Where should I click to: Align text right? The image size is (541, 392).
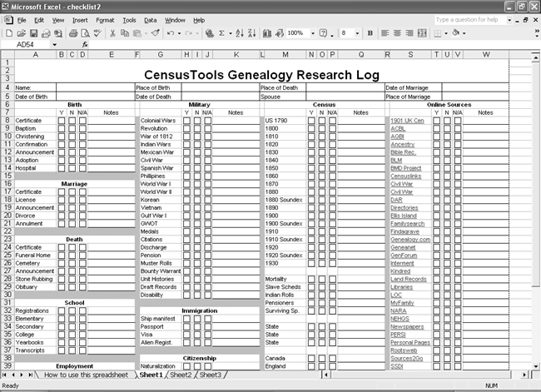[409, 33]
